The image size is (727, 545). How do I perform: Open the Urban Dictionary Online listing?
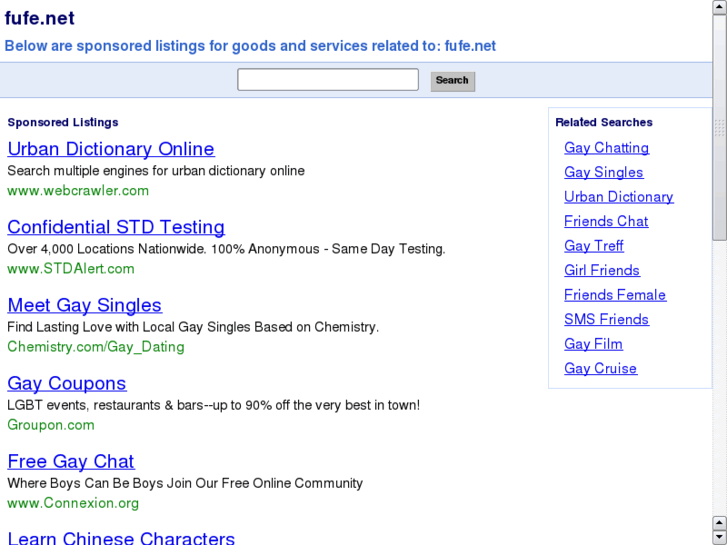point(111,149)
